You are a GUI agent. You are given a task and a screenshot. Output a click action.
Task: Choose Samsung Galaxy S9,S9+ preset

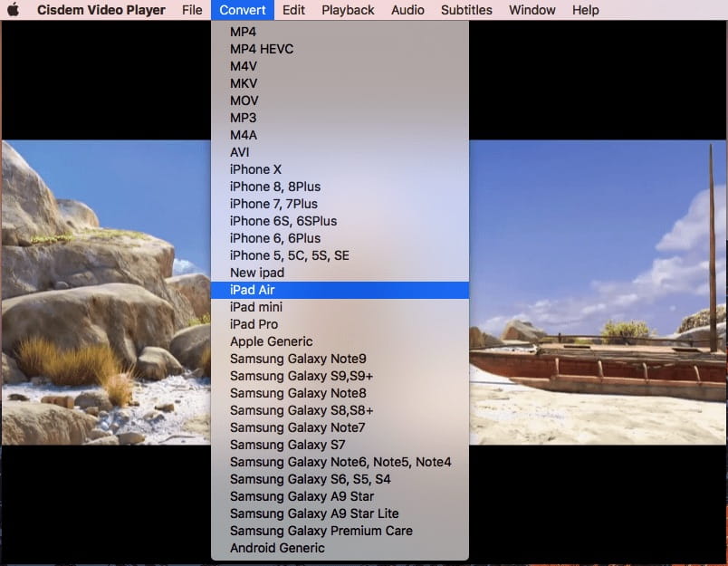click(x=340, y=376)
